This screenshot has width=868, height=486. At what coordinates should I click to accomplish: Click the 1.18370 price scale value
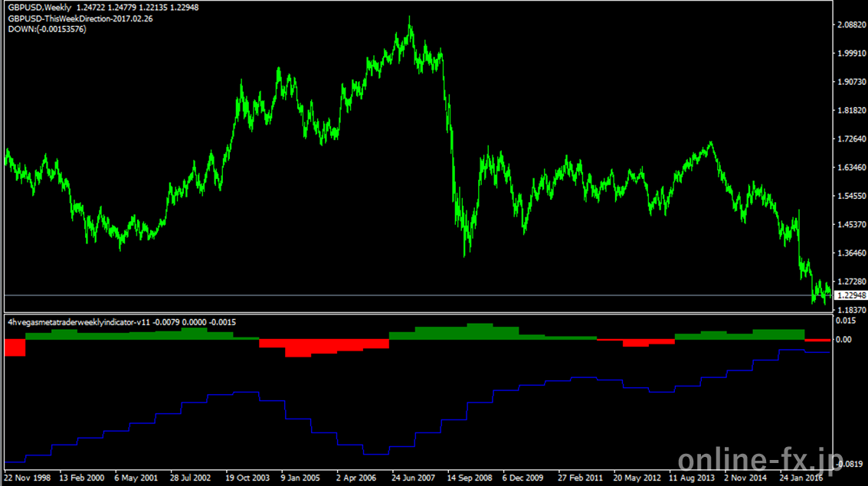pyautogui.click(x=852, y=310)
